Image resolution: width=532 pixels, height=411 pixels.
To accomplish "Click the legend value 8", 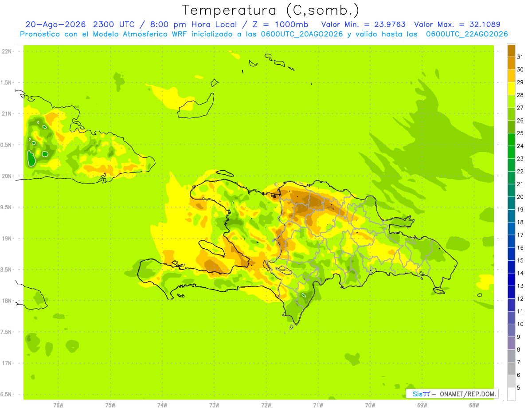I will click(x=519, y=349).
